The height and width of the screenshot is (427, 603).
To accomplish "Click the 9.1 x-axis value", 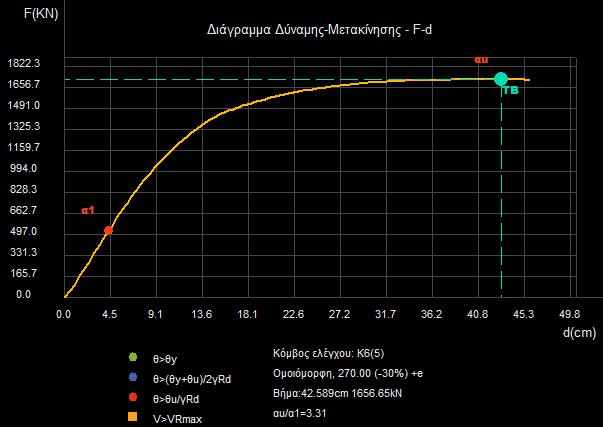I will coord(155,314).
